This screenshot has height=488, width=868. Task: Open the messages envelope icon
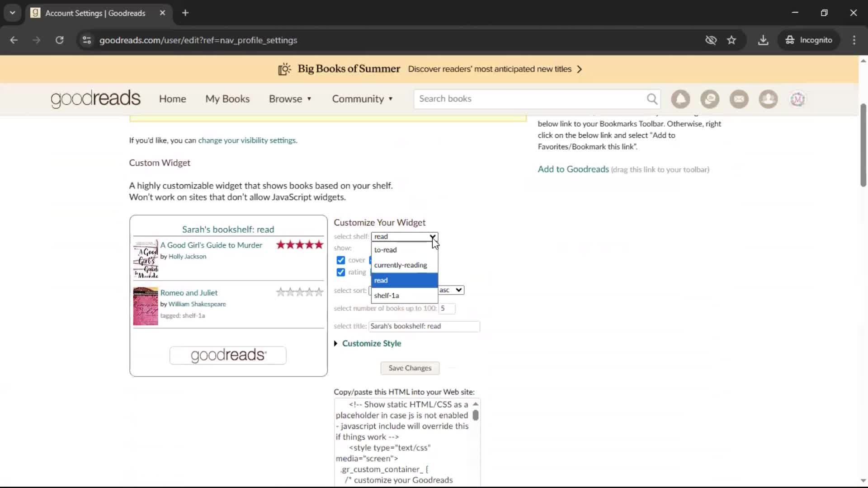pos(739,99)
